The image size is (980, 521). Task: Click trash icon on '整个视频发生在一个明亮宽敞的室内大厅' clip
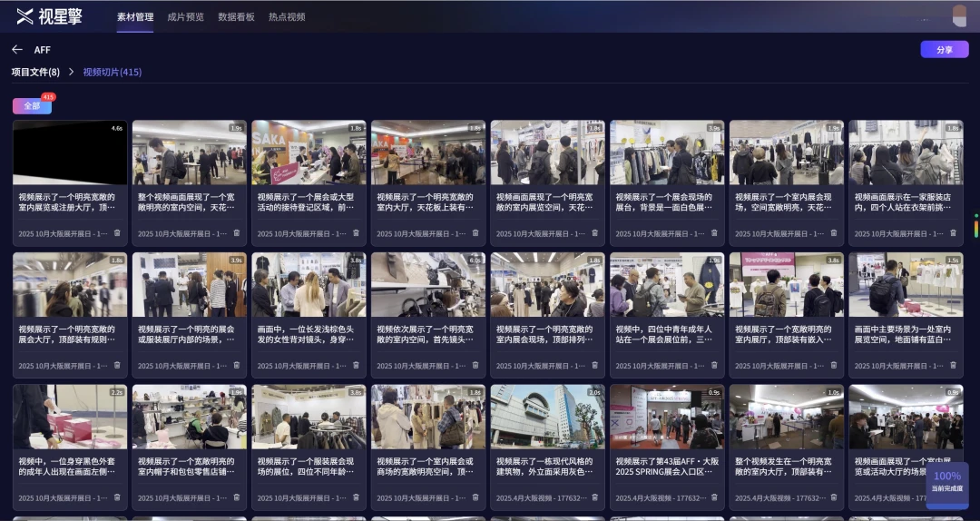833,498
